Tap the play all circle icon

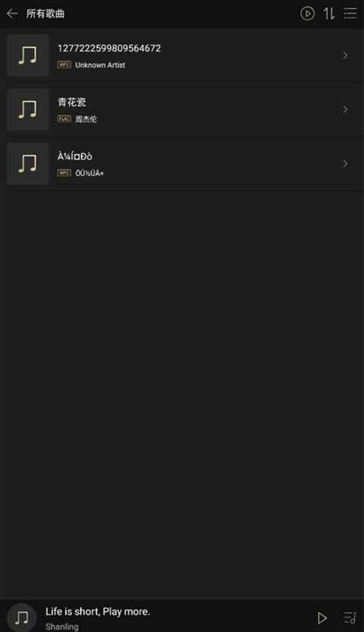(x=307, y=14)
